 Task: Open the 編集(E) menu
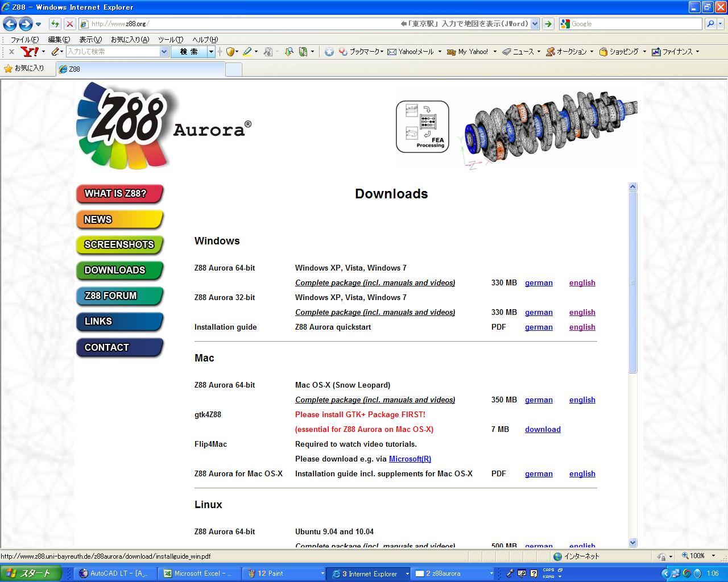click(x=59, y=39)
